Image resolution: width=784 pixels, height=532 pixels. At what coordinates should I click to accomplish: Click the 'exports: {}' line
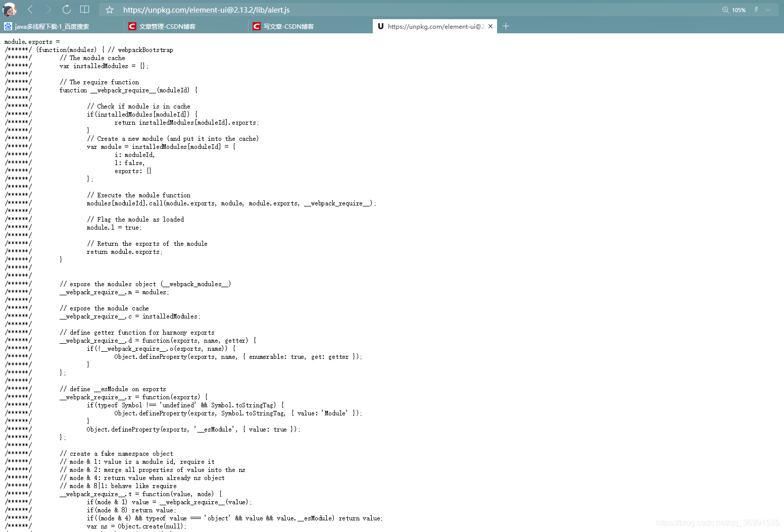tap(133, 171)
